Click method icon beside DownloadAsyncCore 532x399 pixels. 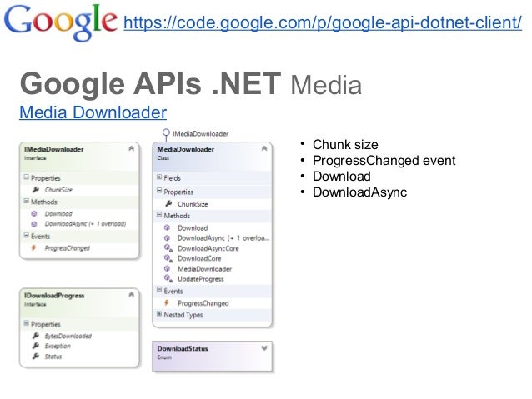[x=168, y=248]
